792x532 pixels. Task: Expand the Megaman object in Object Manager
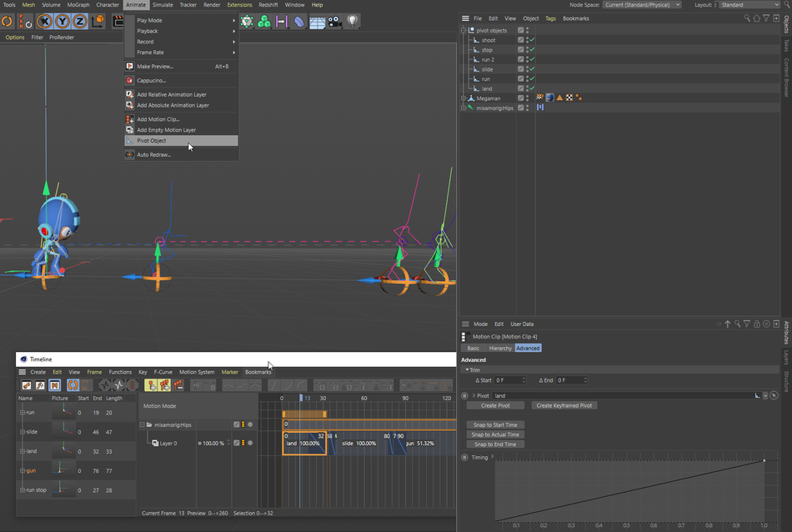[x=464, y=98]
